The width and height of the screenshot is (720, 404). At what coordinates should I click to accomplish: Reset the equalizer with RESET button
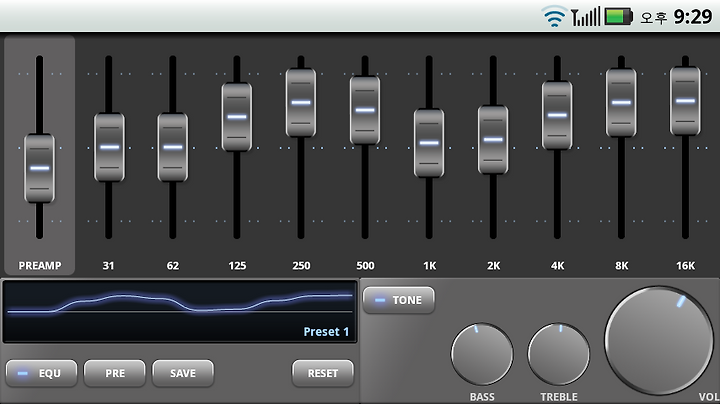[x=323, y=373]
